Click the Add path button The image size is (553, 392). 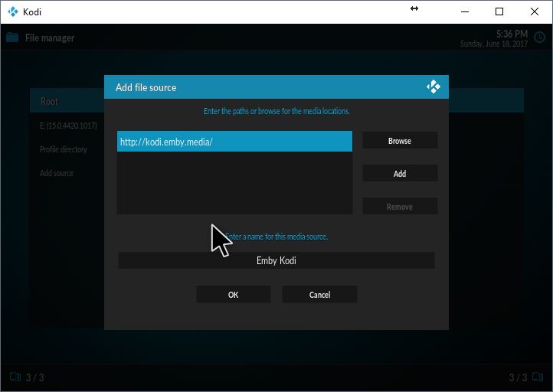point(400,174)
